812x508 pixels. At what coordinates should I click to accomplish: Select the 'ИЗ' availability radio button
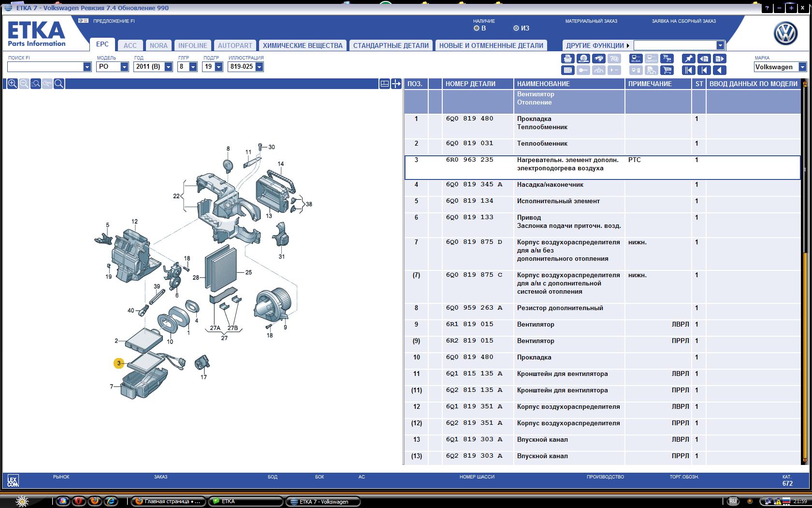pyautogui.click(x=516, y=29)
